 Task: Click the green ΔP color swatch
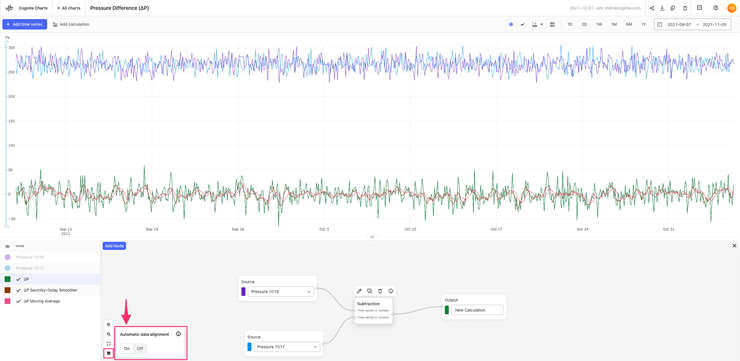(x=8, y=279)
